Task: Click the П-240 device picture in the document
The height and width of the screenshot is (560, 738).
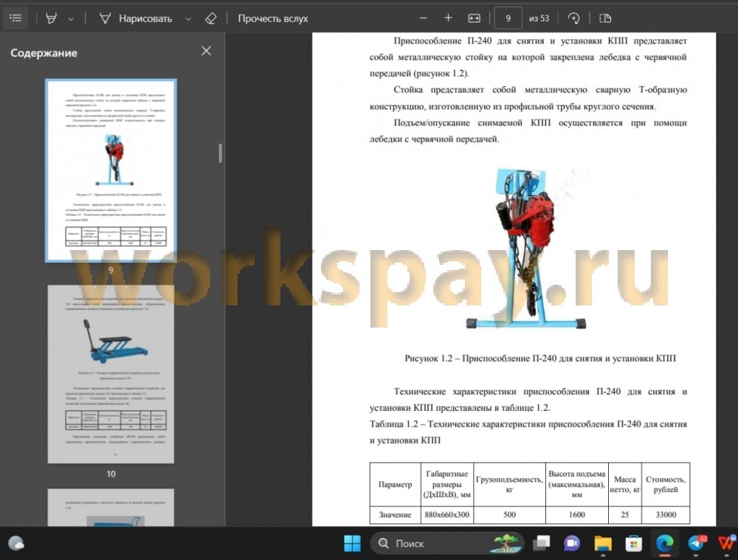Action: [x=526, y=249]
